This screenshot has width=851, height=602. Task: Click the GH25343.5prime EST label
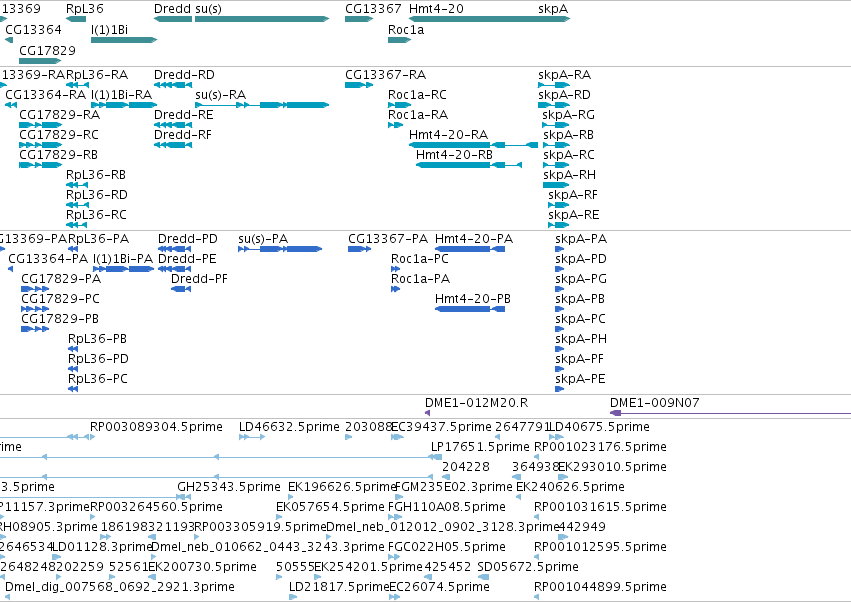pyautogui.click(x=229, y=487)
